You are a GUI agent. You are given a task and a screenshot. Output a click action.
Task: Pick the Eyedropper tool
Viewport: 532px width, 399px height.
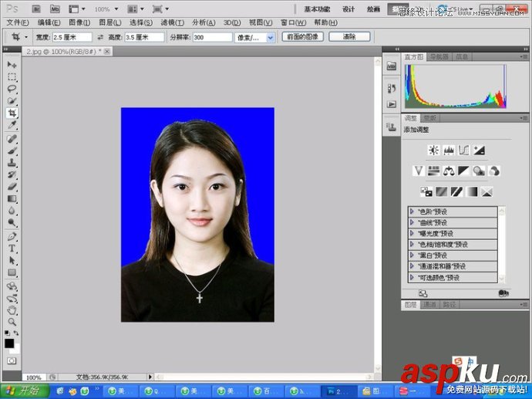(x=12, y=125)
